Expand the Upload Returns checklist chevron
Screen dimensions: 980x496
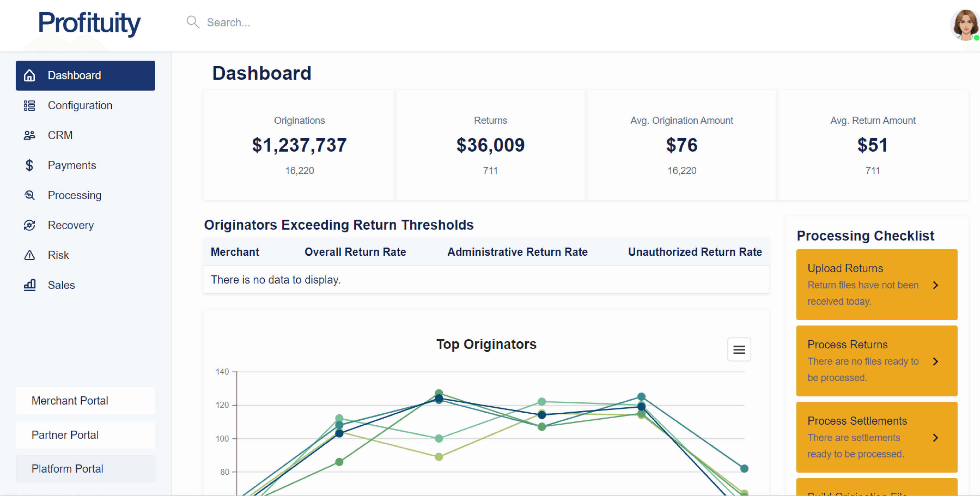(x=935, y=285)
